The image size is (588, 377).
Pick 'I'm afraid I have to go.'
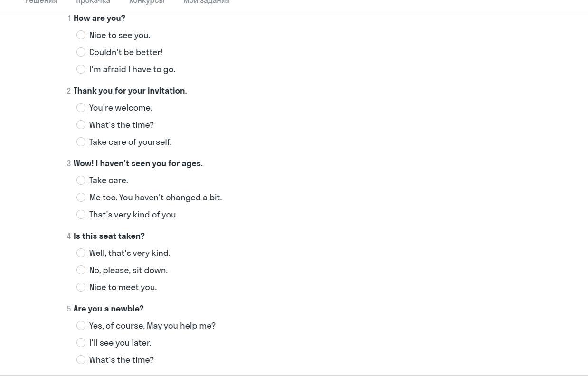click(81, 69)
